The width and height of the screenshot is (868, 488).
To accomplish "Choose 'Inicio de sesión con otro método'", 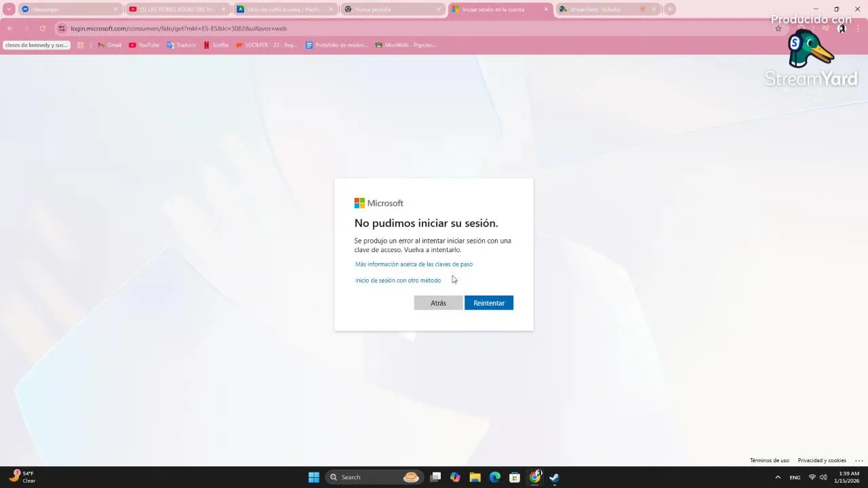I will coord(398,281).
